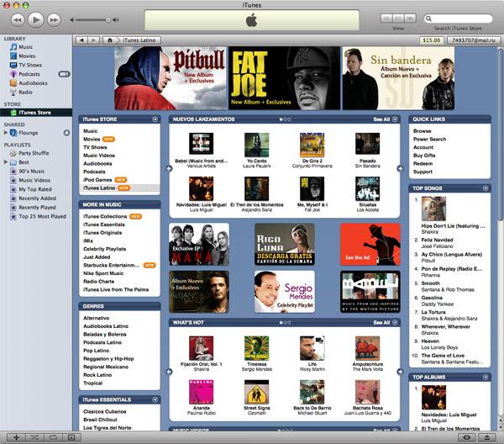Viewport: 504px width, 444px height.
Task: Click the Top Songs panel arrow
Action: point(486,188)
